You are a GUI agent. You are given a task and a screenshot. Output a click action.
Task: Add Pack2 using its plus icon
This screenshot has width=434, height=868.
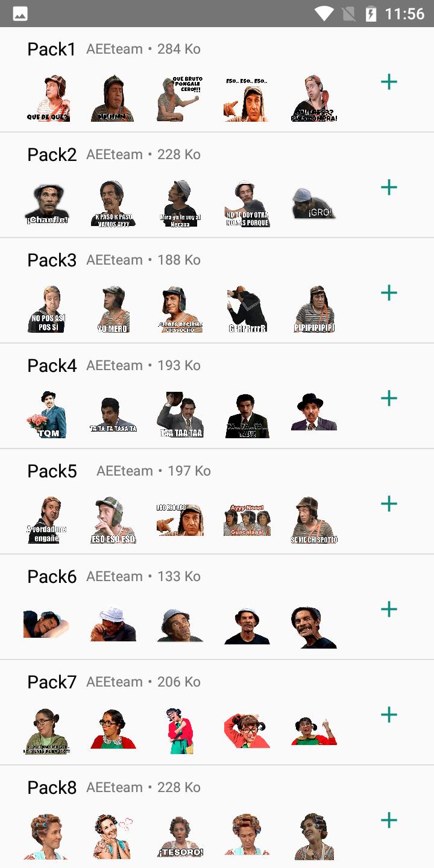(389, 187)
